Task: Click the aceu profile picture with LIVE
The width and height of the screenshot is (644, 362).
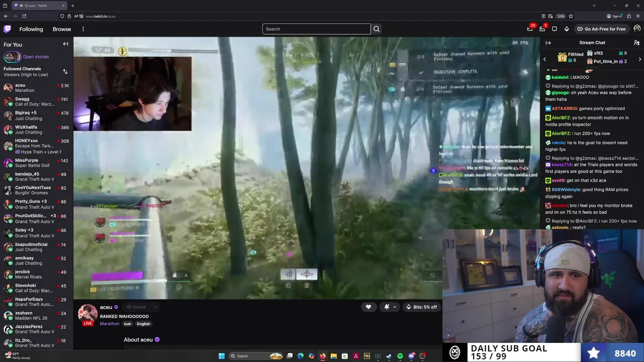Action: coord(88,315)
